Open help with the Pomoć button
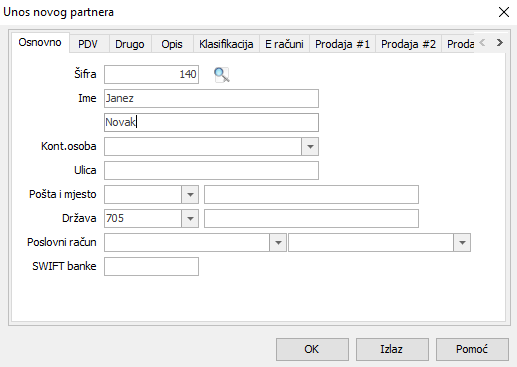 (472, 349)
